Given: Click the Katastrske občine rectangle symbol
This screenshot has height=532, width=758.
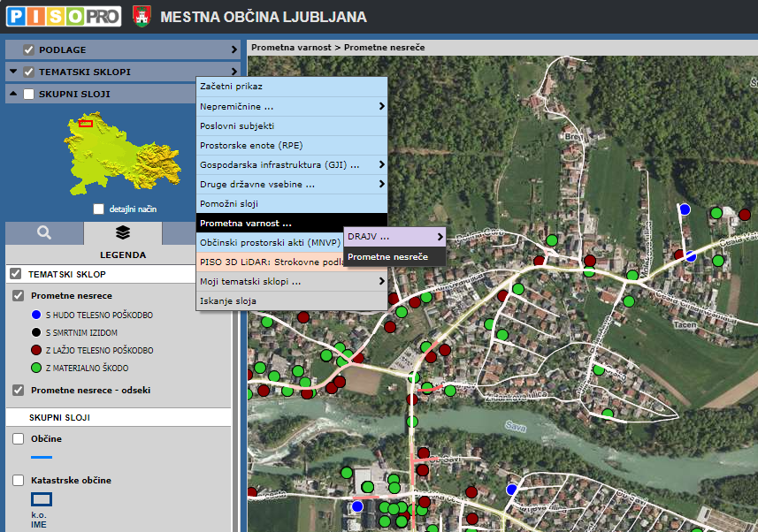Looking at the screenshot, I should (x=42, y=499).
